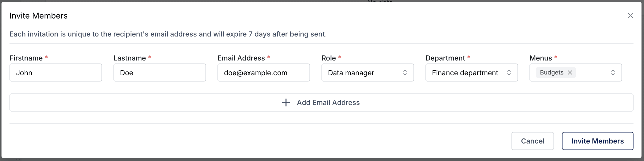
Task: Click the Email Address field label
Action: pyautogui.click(x=241, y=58)
